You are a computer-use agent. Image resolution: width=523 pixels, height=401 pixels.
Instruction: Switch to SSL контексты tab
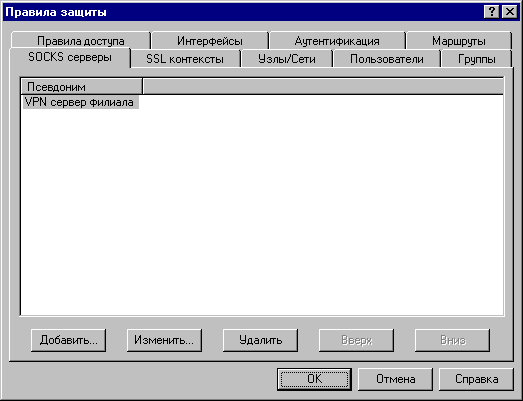(x=185, y=59)
